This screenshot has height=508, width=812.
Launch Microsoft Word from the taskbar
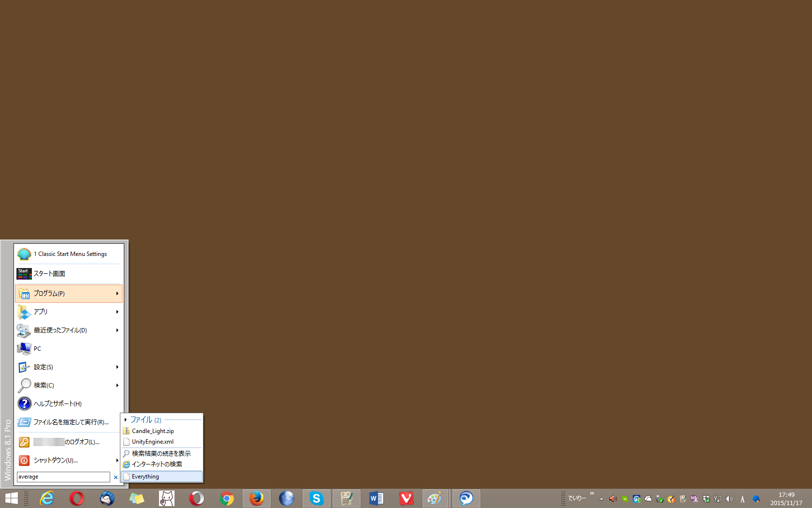377,498
